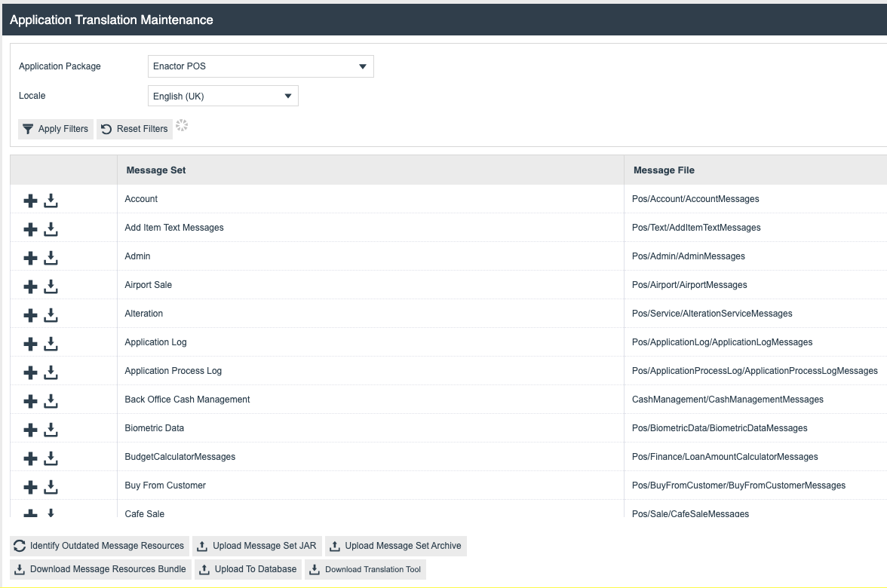The width and height of the screenshot is (887, 588).
Task: Download the Add Item Text Messages set
Action: (x=51, y=229)
